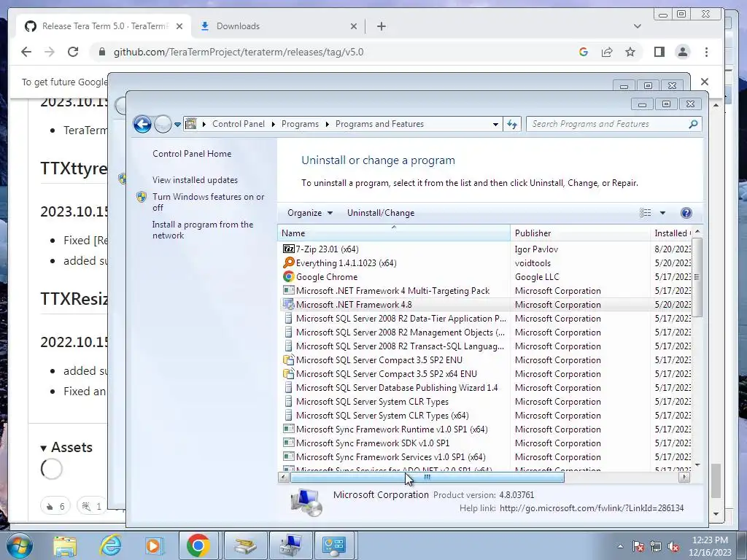The width and height of the screenshot is (747, 560).
Task: Click the program list scroll down arrow
Action: (x=697, y=464)
